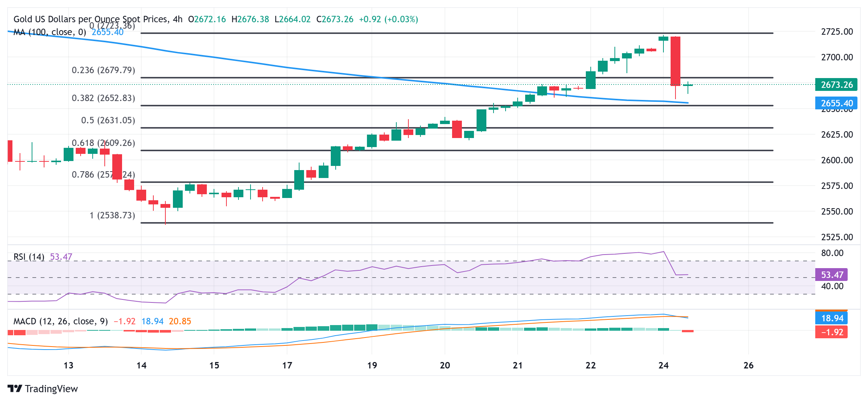Select the 0.236 (2679.79) Fibonacci level label
The width and height of the screenshot is (868, 402).
[x=103, y=70]
